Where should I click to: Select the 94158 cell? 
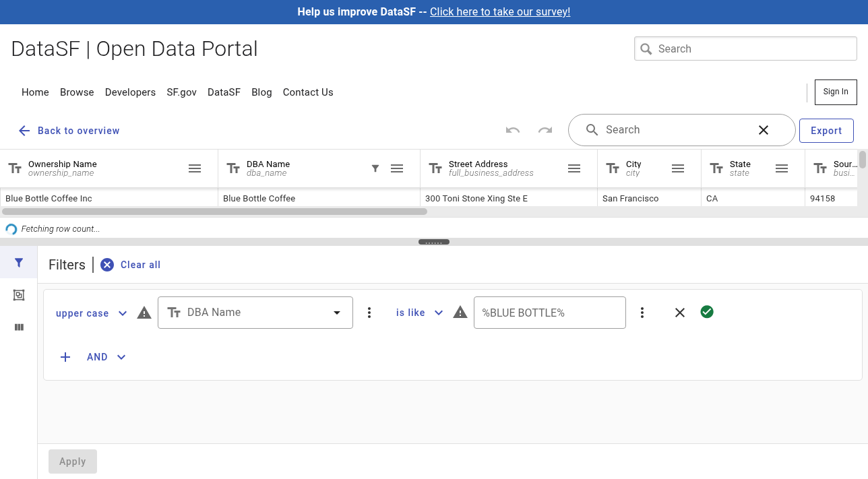[832, 199]
